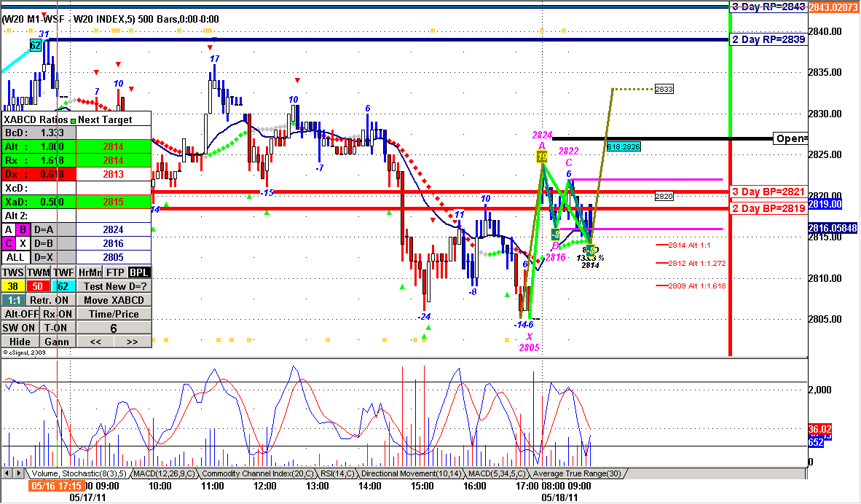Click the FTP button
Viewport: 861px width, 504px height.
[115, 272]
